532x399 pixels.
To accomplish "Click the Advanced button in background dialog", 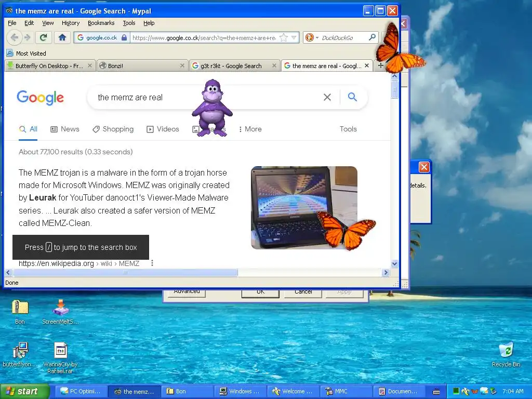I will click(x=187, y=292).
